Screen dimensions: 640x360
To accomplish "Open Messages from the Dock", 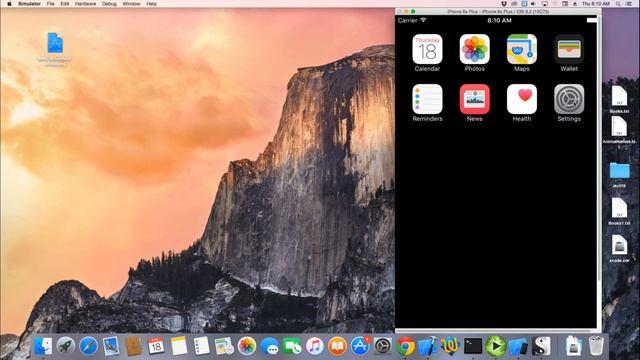I will point(269,346).
